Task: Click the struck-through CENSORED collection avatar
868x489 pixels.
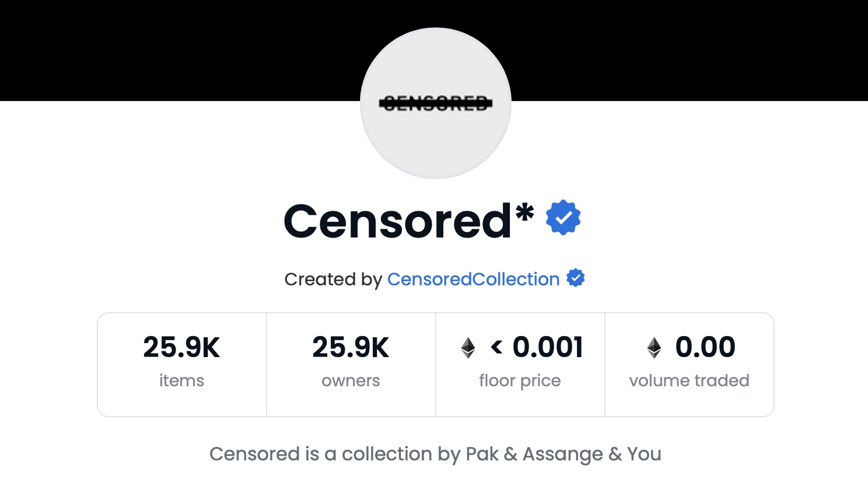Action: click(435, 103)
